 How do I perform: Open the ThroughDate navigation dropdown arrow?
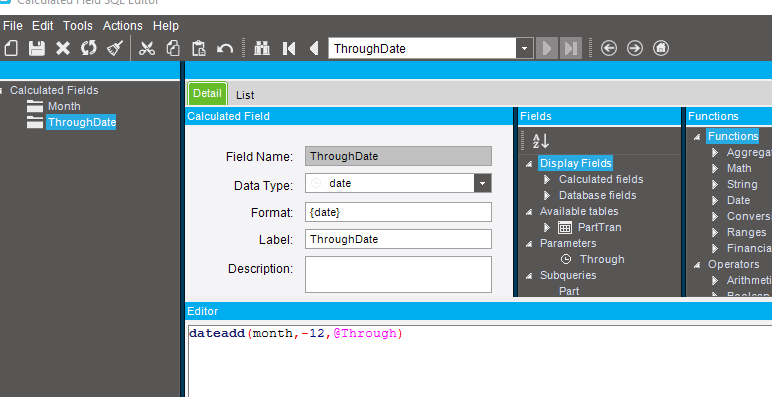524,48
